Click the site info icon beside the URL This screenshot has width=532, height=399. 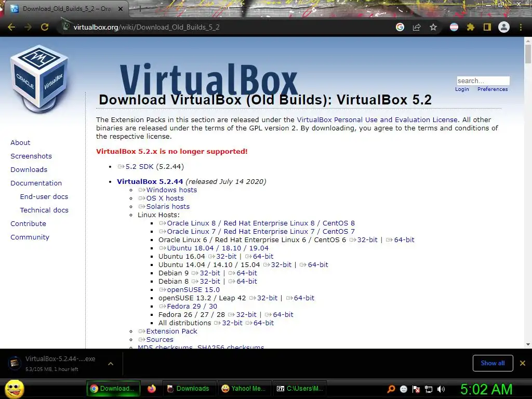point(66,26)
